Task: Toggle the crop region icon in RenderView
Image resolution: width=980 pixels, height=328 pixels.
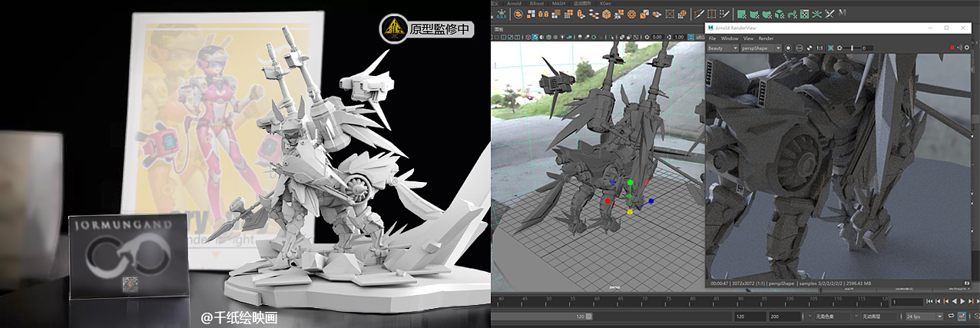Action: [x=831, y=48]
